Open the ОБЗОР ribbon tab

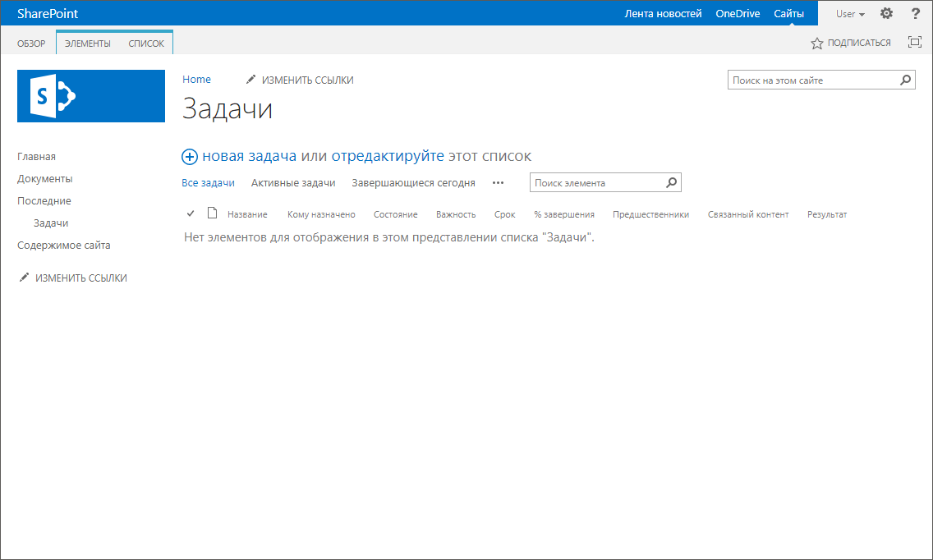pyautogui.click(x=31, y=44)
